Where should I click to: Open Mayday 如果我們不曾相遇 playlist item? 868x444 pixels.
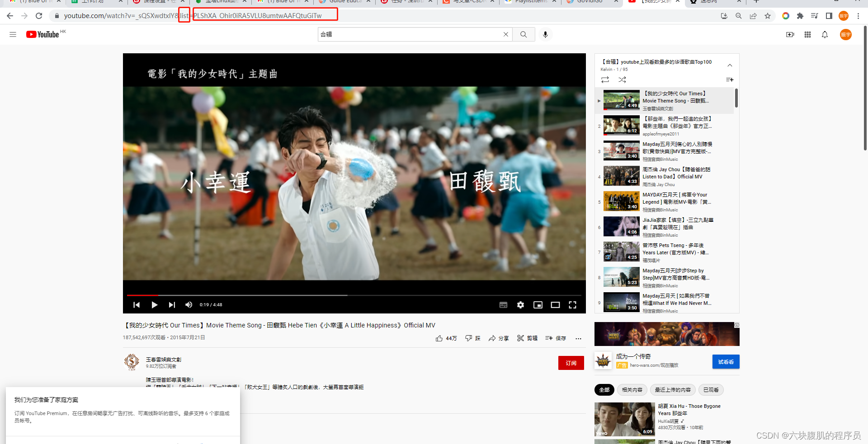point(665,303)
